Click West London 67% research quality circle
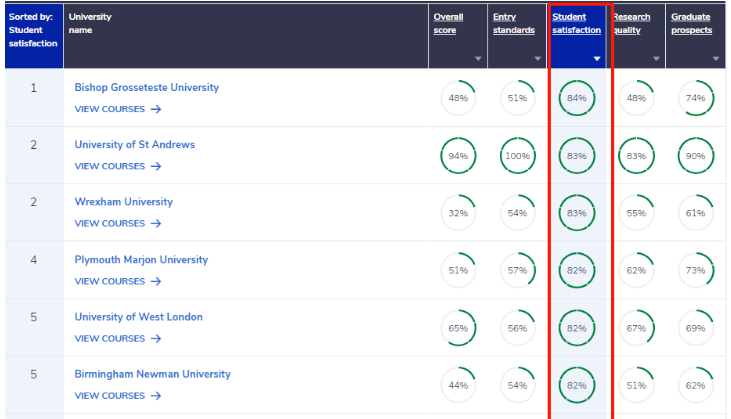This screenshot has width=731, height=419. tap(636, 328)
